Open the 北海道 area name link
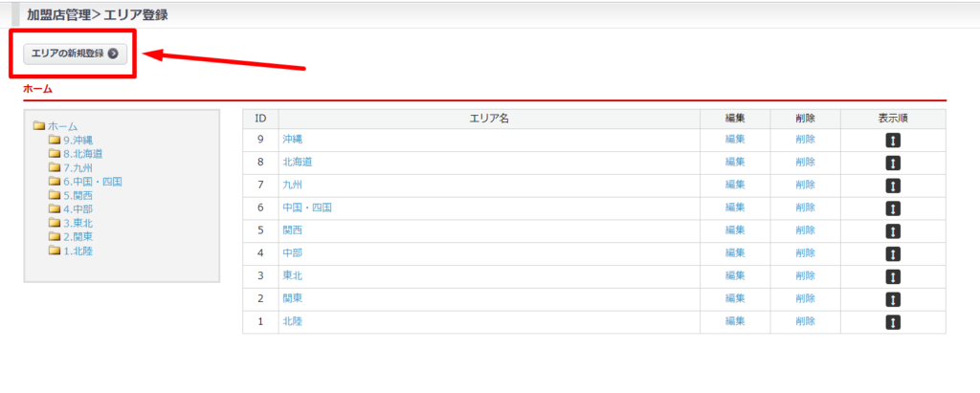980x393 pixels. tap(298, 163)
